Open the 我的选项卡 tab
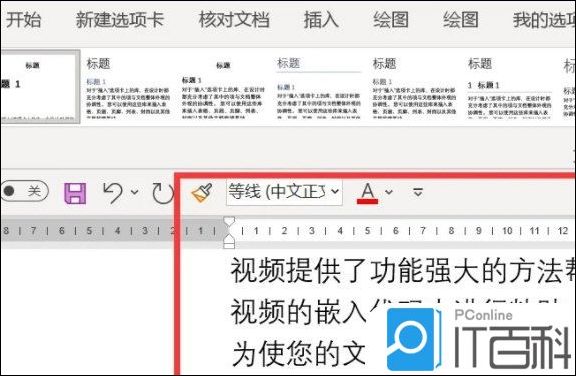Image resolution: width=576 pixels, height=376 pixels. 544,19
